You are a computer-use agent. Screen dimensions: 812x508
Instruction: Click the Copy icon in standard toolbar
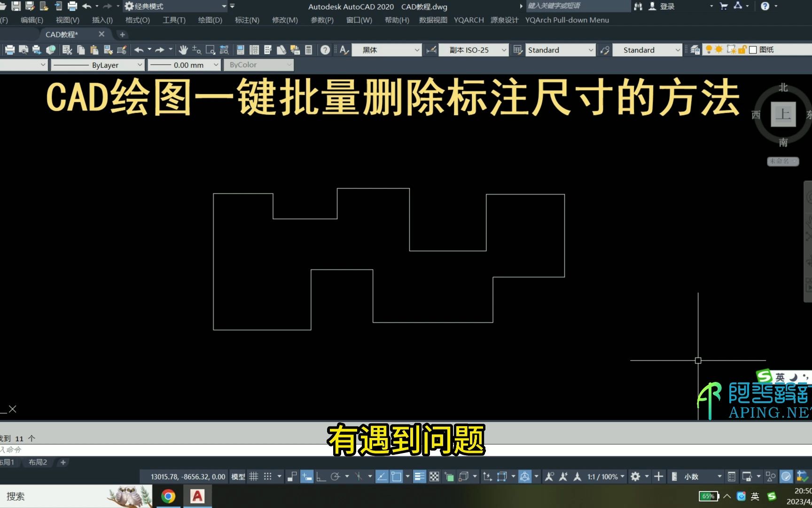[x=81, y=50]
